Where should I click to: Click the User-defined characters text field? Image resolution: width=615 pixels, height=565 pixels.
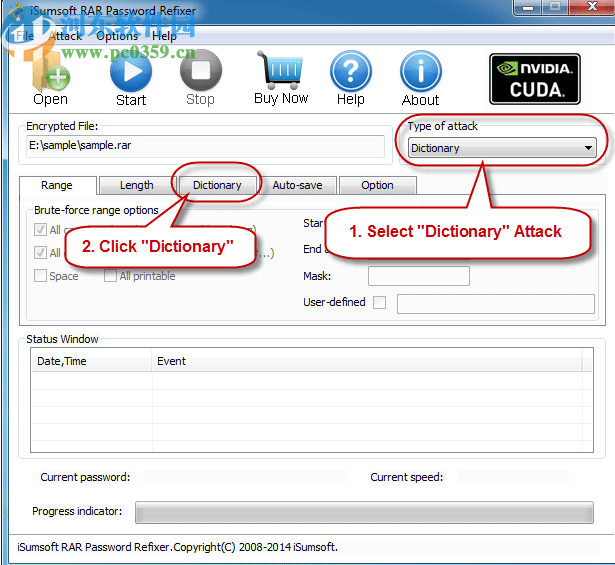click(x=496, y=304)
